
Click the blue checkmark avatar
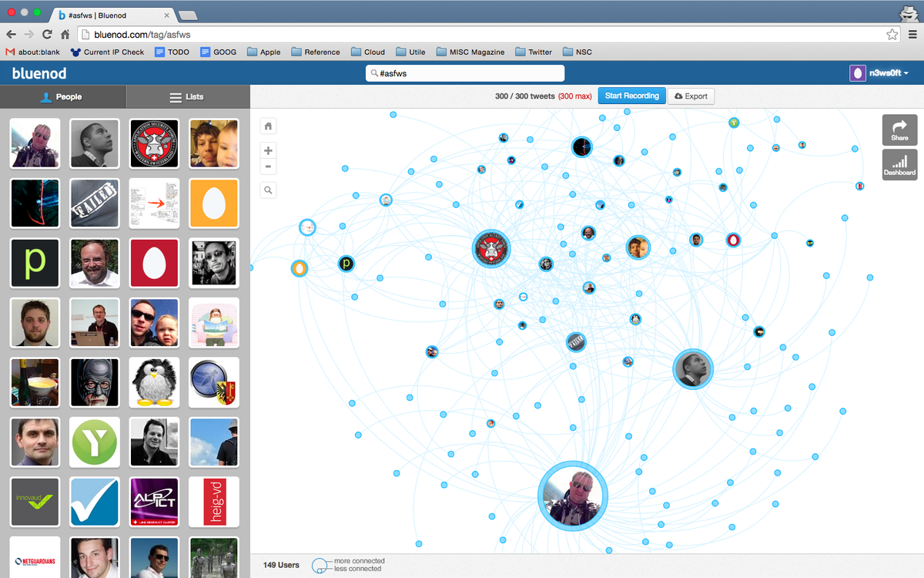point(95,502)
